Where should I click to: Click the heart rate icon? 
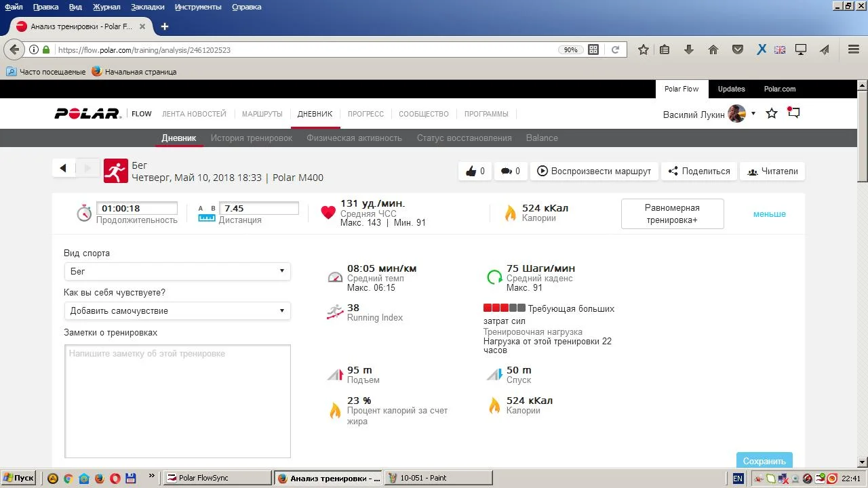coord(328,213)
